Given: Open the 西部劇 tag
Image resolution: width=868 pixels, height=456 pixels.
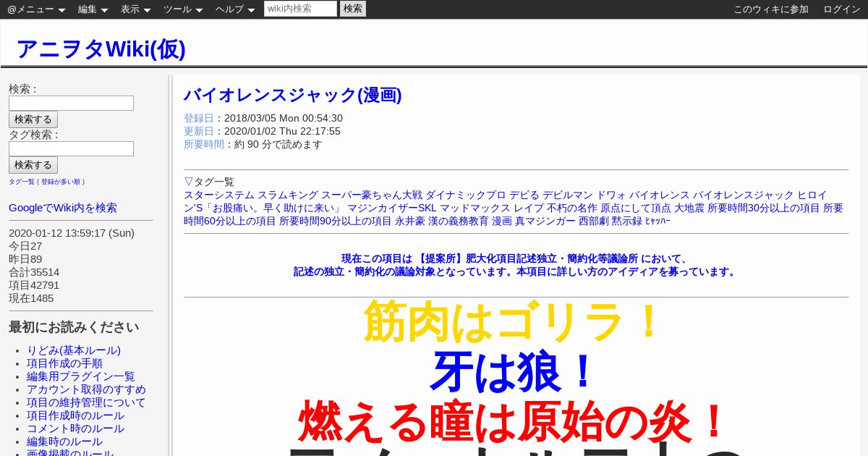Looking at the screenshot, I should tap(594, 221).
